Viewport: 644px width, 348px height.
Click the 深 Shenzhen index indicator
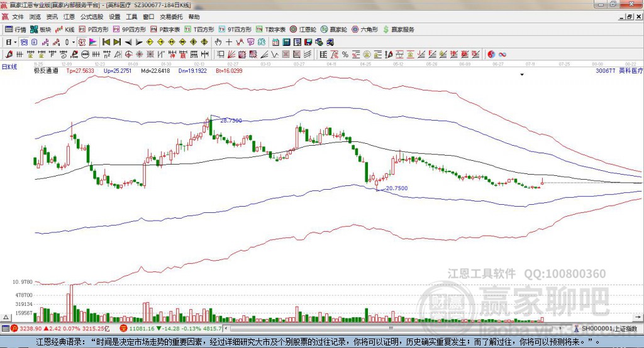coord(124,329)
